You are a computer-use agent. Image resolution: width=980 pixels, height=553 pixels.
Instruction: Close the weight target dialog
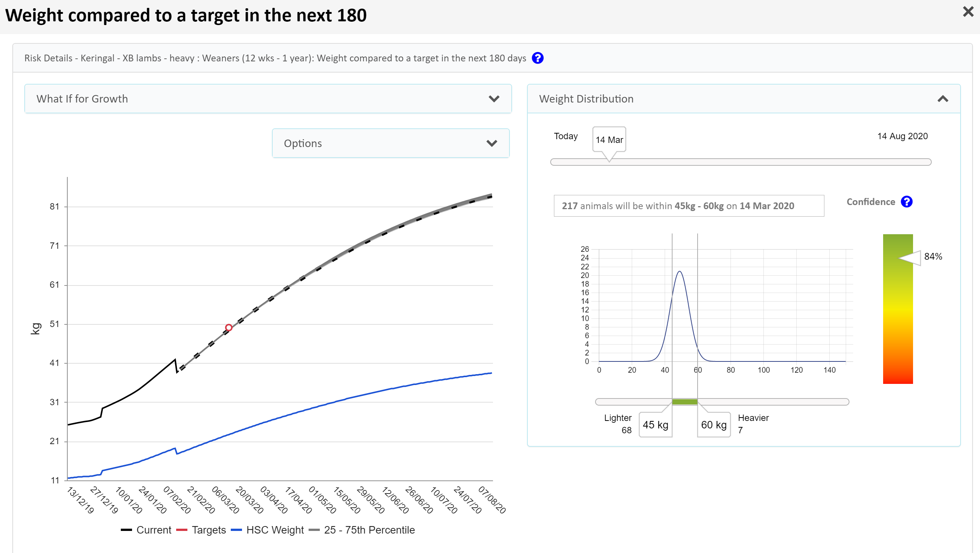[x=968, y=12]
